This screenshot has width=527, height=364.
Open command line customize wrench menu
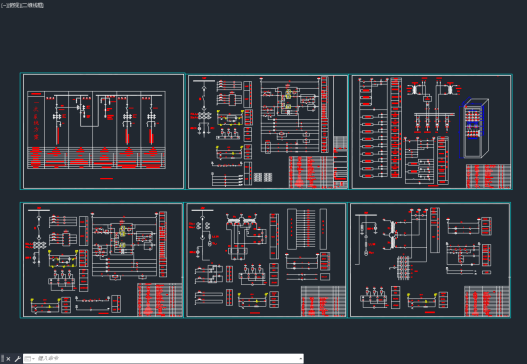17,359
